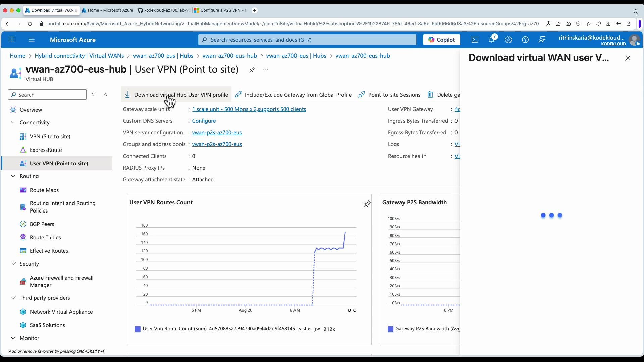Screen dimensions: 644x362
Task: Click the User VPN Gateway link value
Action: 457,109
